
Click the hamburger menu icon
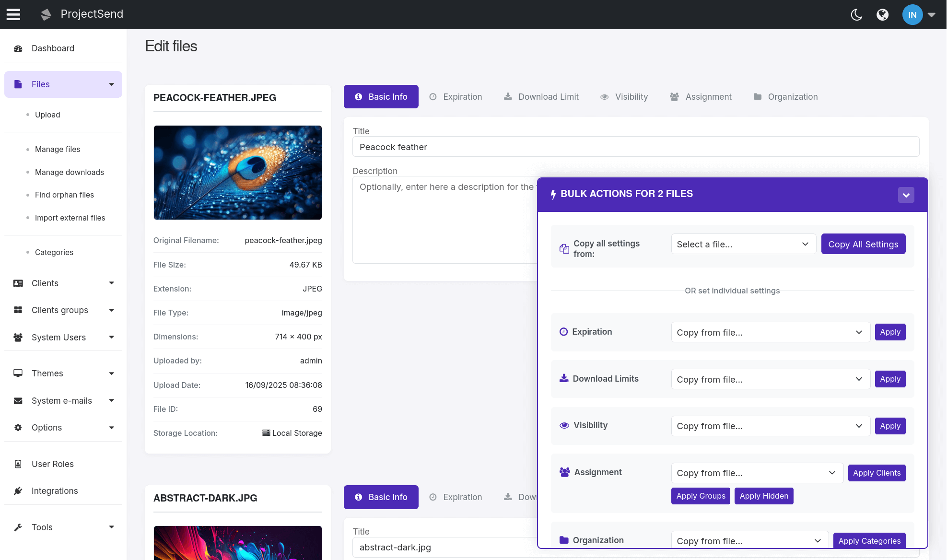coord(13,14)
